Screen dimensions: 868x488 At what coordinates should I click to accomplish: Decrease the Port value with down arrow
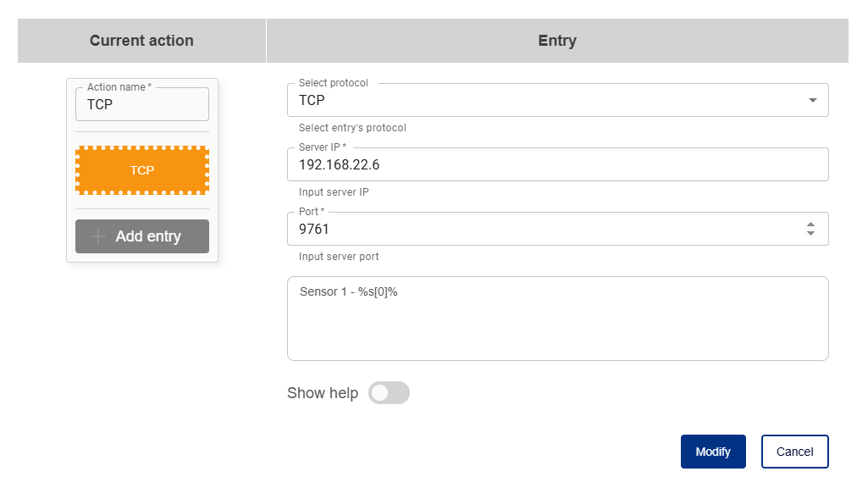pos(810,233)
